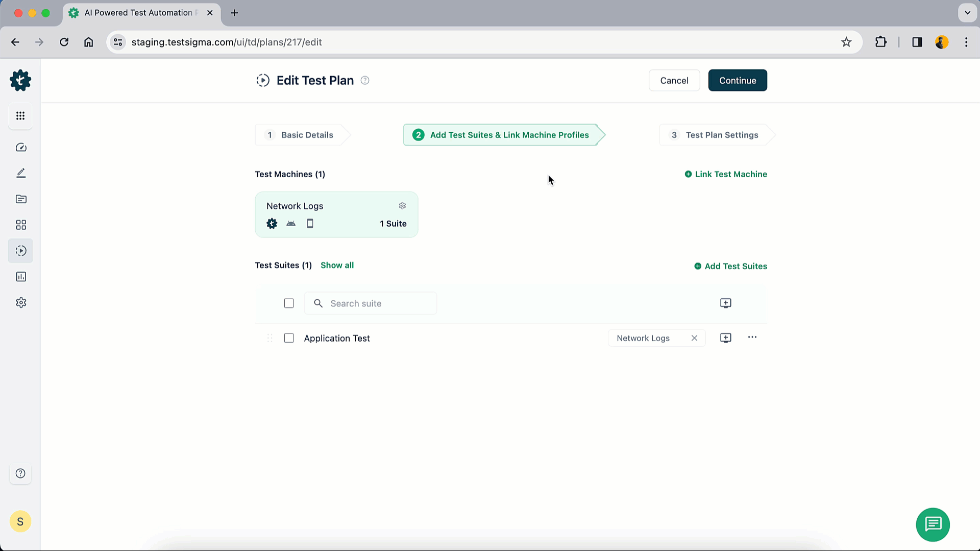This screenshot has width=980, height=551.
Task: Click the Show all link
Action: point(337,265)
